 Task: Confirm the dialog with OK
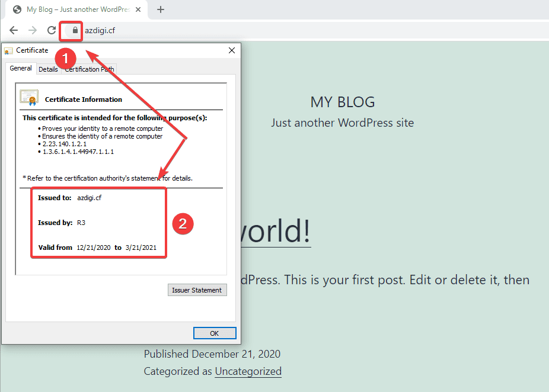click(x=215, y=333)
